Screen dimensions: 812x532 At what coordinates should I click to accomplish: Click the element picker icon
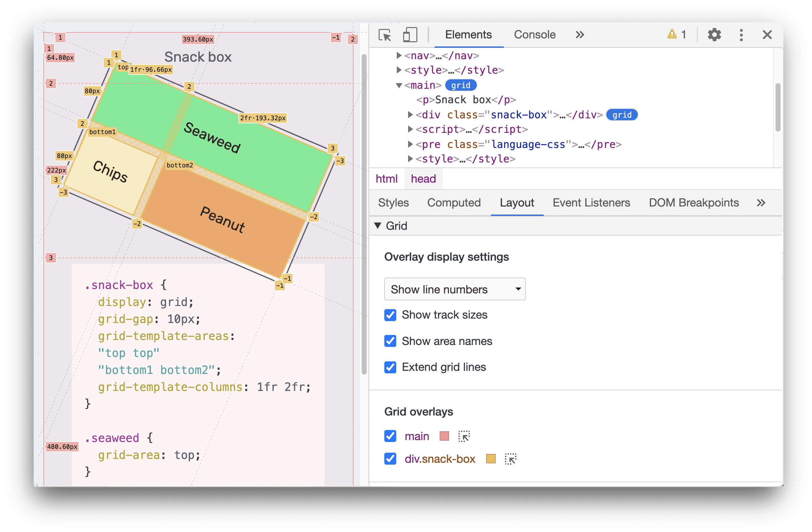click(385, 34)
